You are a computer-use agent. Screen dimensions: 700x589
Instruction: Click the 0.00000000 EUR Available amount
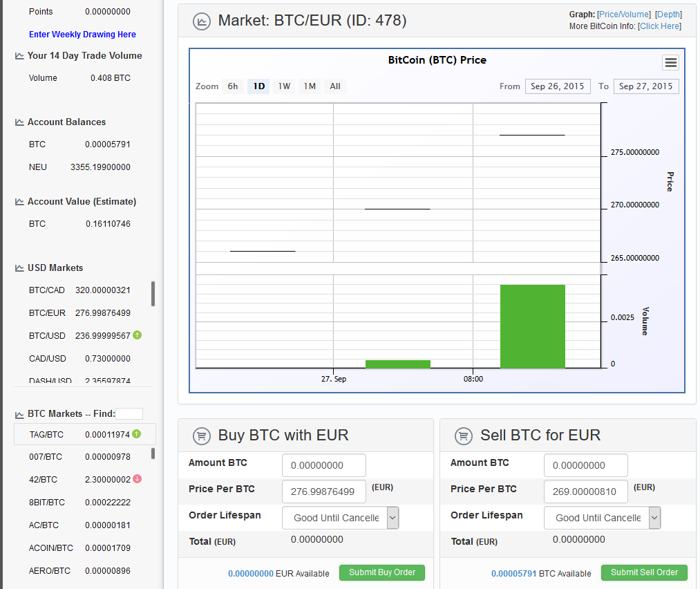coord(251,574)
